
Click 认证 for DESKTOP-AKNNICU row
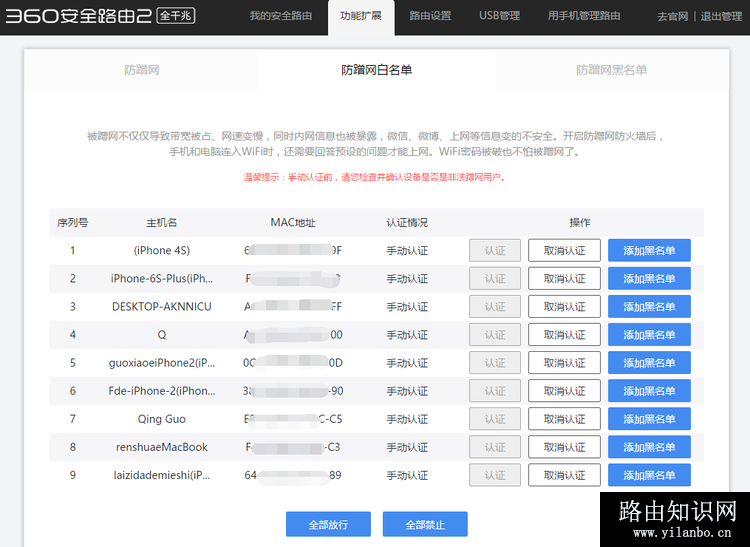(x=495, y=306)
